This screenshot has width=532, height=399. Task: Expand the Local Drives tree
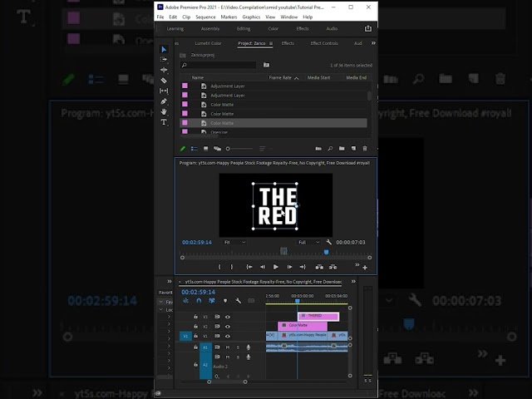161,309
